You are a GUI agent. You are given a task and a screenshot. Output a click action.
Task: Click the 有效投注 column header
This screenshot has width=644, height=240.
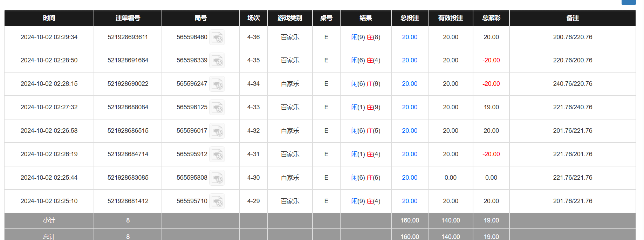click(x=450, y=18)
